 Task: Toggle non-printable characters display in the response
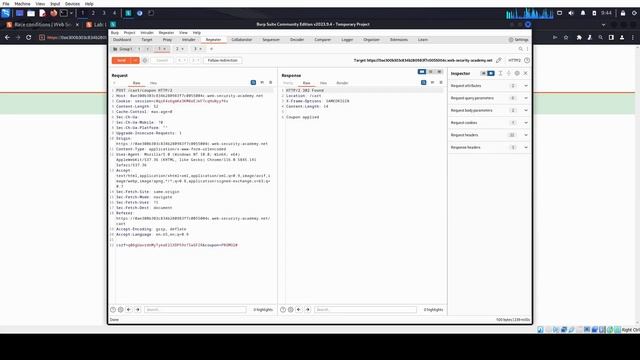point(432,82)
